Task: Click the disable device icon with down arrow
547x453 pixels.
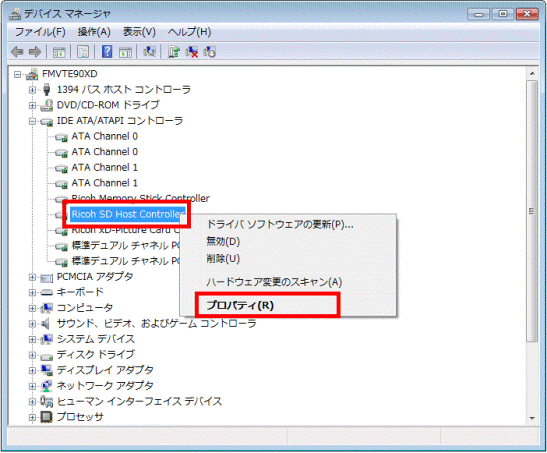Action: coord(210,52)
